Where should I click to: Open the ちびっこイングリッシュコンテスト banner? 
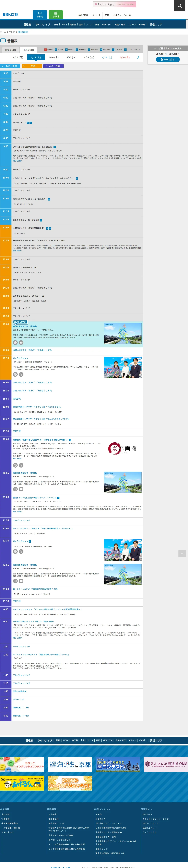click(x=22, y=764)
